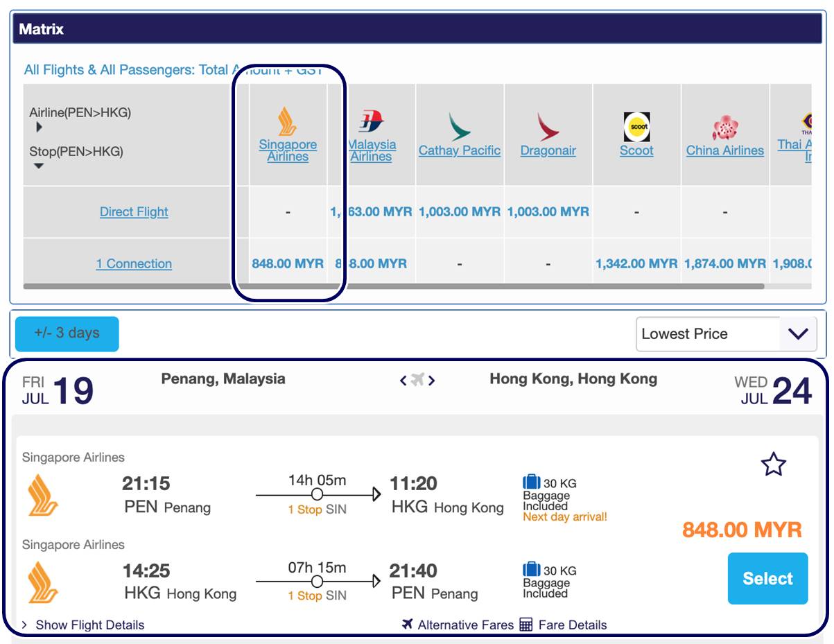Click the 21:40 arrival time
Viewport: 834px width, 644px height.
coord(413,571)
